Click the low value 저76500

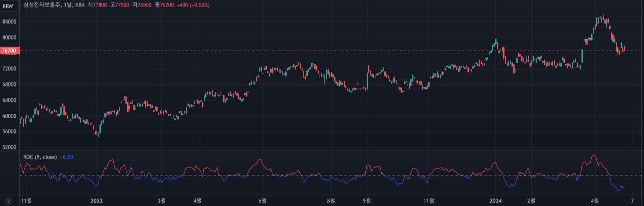(x=142, y=5)
